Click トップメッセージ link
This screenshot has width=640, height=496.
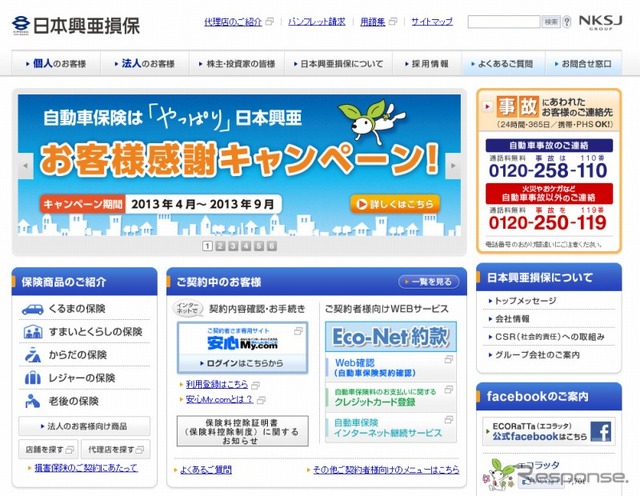[525, 301]
